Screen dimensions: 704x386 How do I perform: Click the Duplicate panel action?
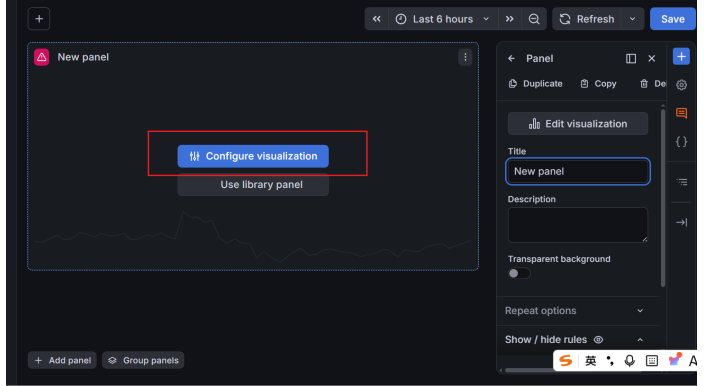pyautogui.click(x=536, y=84)
